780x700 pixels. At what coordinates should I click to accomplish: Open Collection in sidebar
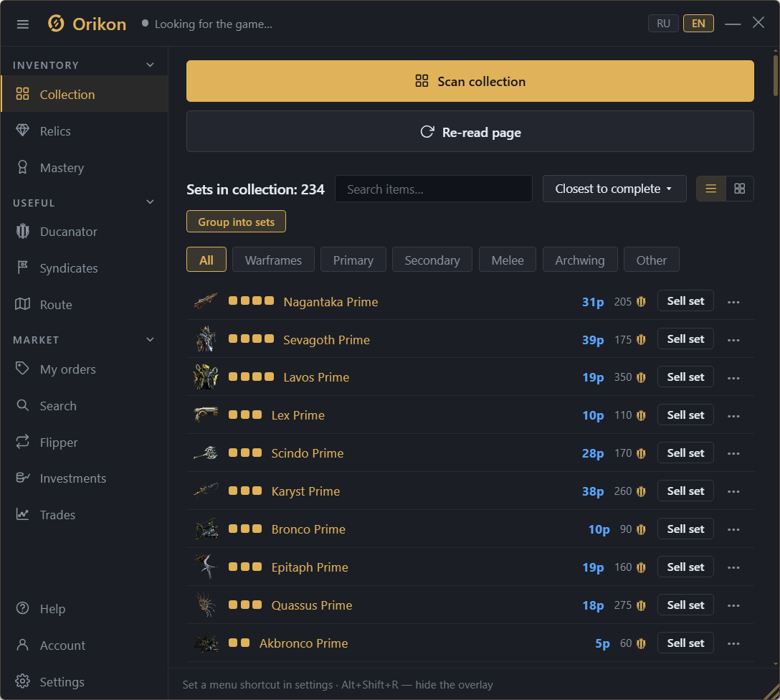coord(84,93)
